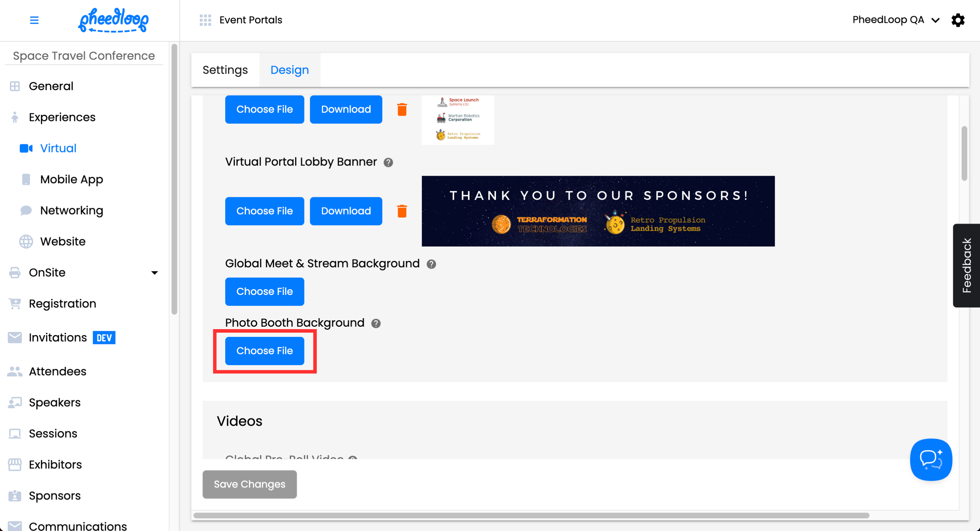Click the Save Changes button
The height and width of the screenshot is (531, 980).
tap(249, 484)
